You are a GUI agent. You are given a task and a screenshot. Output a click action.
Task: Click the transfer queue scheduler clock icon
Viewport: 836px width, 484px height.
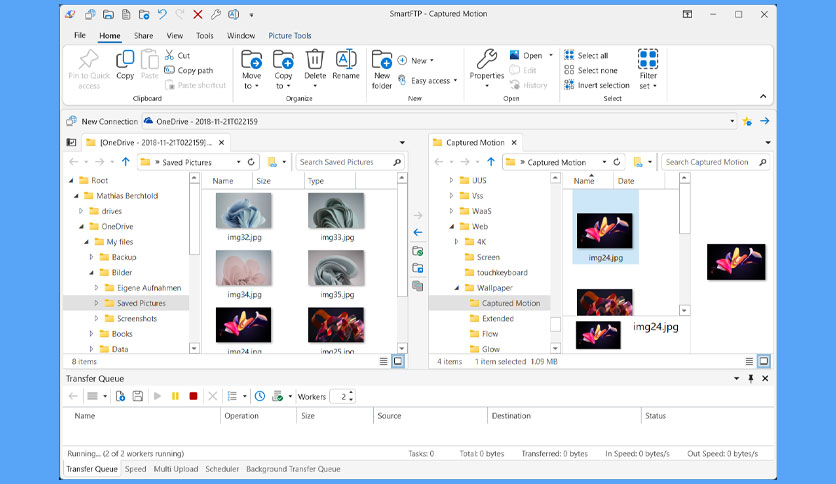click(260, 396)
